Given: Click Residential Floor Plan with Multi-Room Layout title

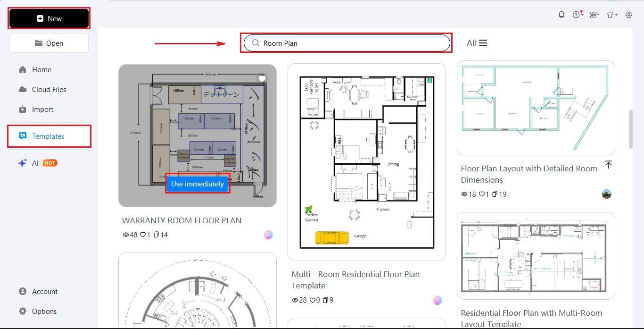Looking at the screenshot, I should click(x=531, y=318).
